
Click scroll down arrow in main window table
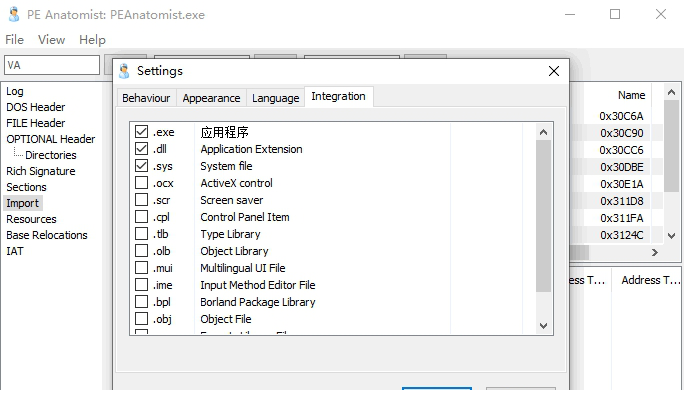671,236
